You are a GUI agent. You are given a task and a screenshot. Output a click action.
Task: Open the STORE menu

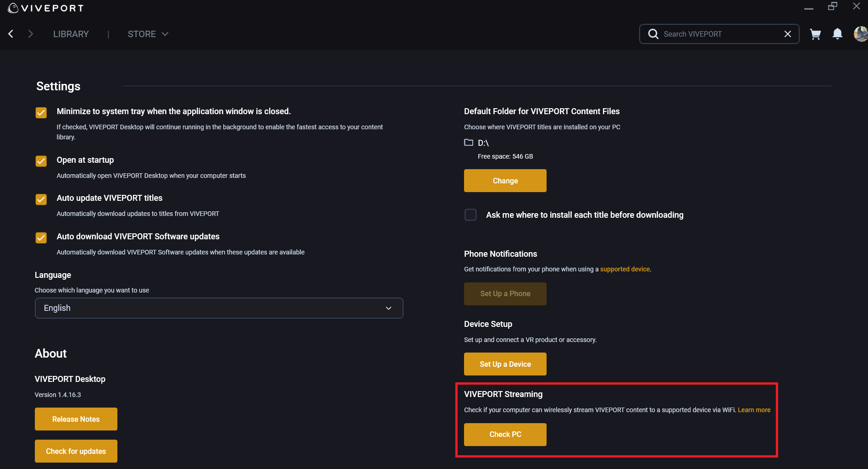pos(142,34)
